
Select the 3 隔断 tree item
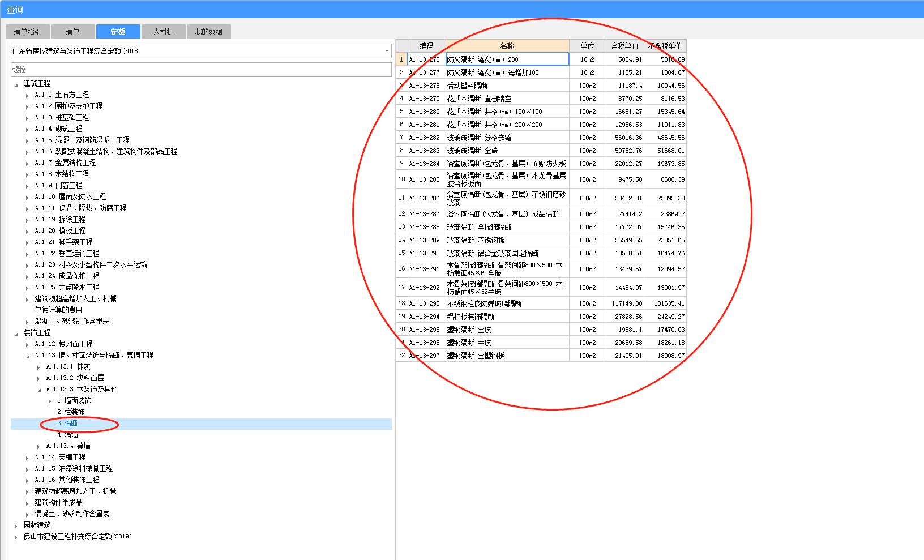coord(67,423)
